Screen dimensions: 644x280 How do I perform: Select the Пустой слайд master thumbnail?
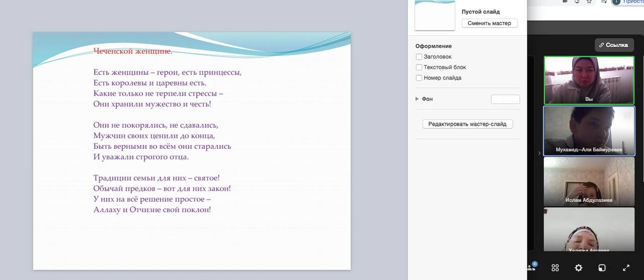tap(435, 16)
